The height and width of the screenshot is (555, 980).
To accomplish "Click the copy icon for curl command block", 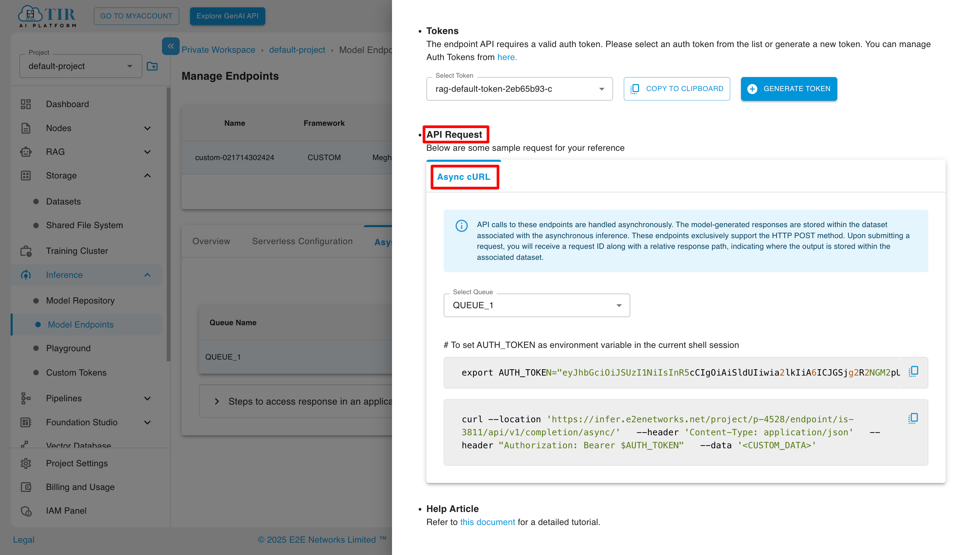I will click(913, 418).
